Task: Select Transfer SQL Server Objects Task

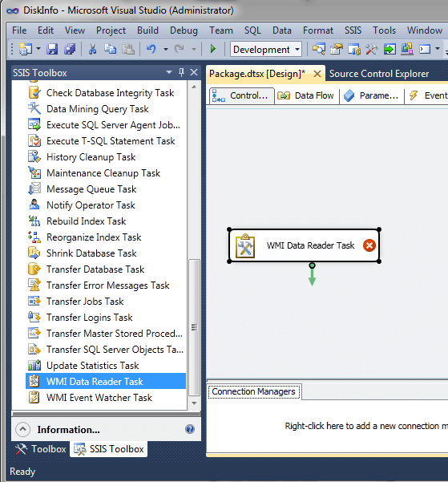Action: (106, 350)
